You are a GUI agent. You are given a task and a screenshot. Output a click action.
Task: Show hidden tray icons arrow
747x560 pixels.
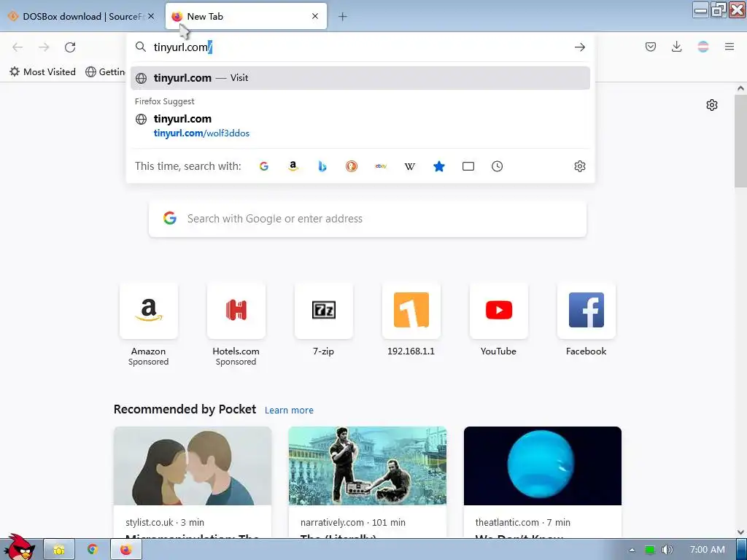pos(632,550)
